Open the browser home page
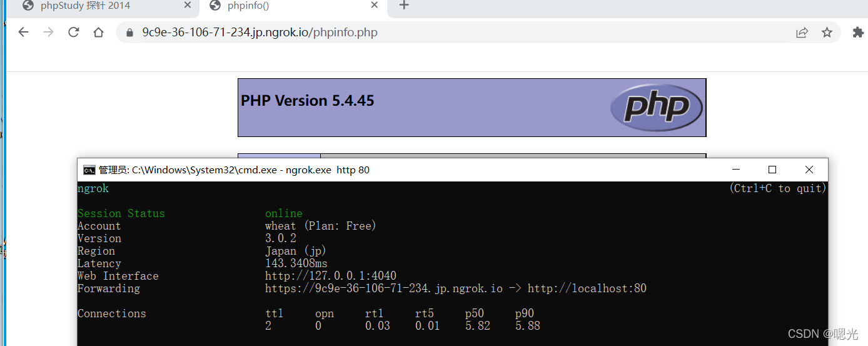 point(98,32)
